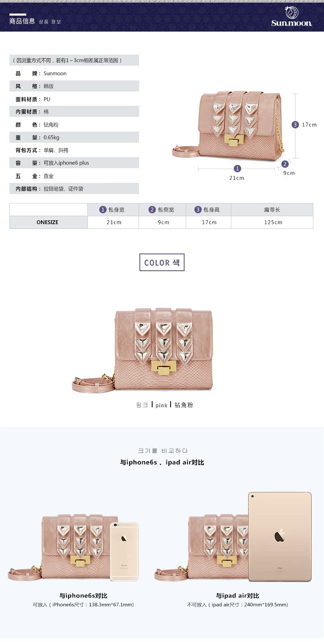Viewport: 324px width, 644px height.
Task: Click the Apple logo on the iPad
Action: tap(280, 536)
